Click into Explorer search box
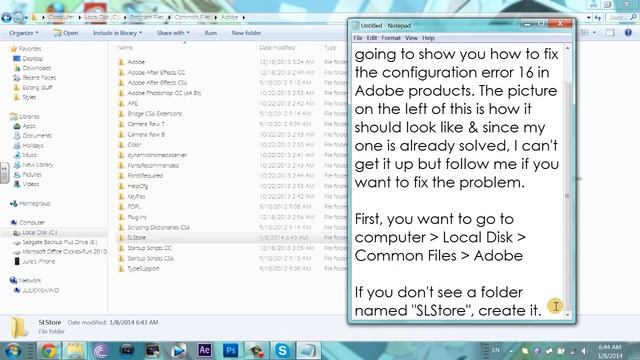 621,17
